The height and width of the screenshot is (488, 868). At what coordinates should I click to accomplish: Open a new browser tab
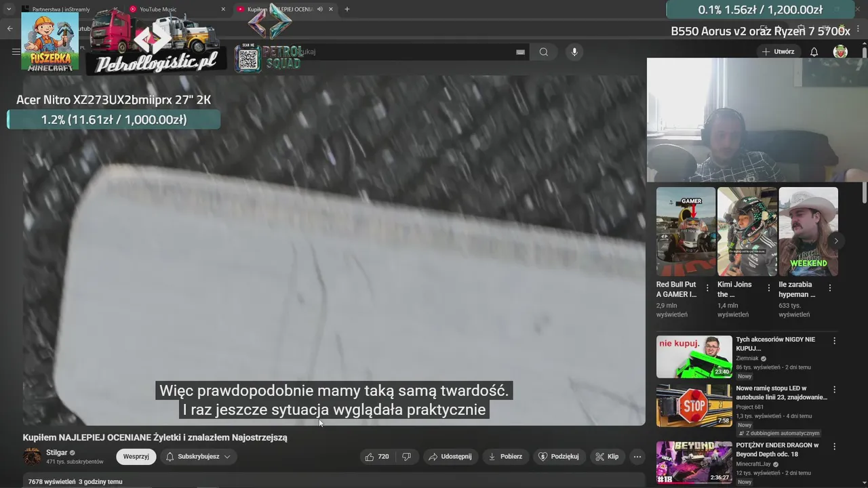coord(347,9)
